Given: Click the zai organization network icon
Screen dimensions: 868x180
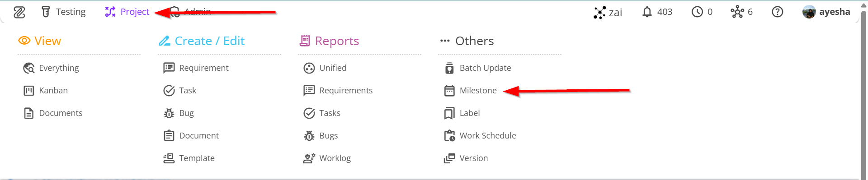Looking at the screenshot, I should (x=599, y=12).
